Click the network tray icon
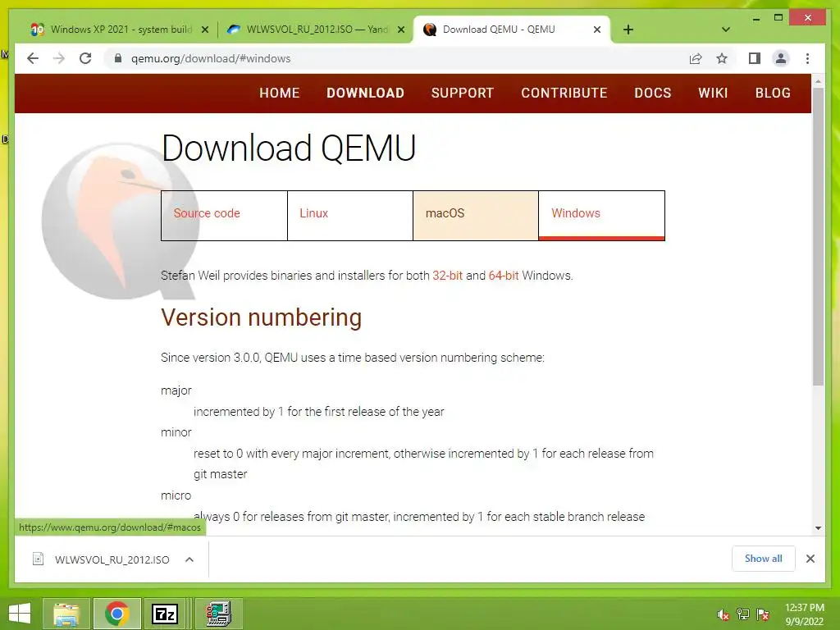This screenshot has width=840, height=630. pos(743,614)
